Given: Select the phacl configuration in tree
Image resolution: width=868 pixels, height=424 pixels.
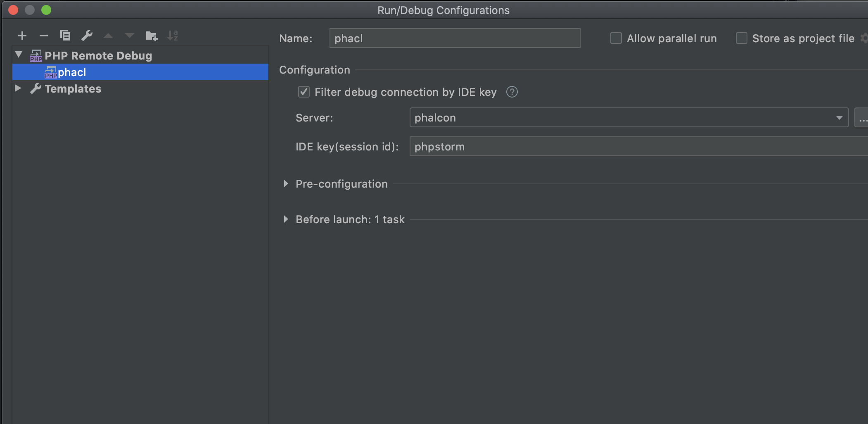Looking at the screenshot, I should [72, 72].
